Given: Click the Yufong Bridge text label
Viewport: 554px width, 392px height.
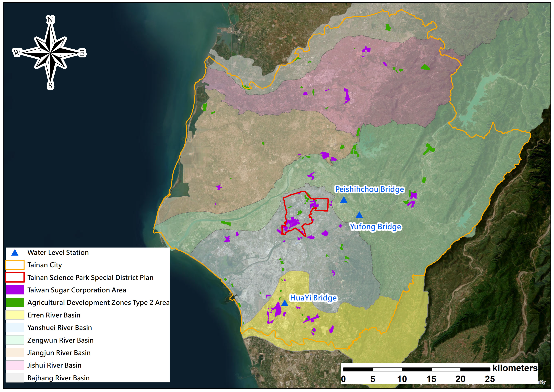Looking at the screenshot, I should [x=376, y=227].
